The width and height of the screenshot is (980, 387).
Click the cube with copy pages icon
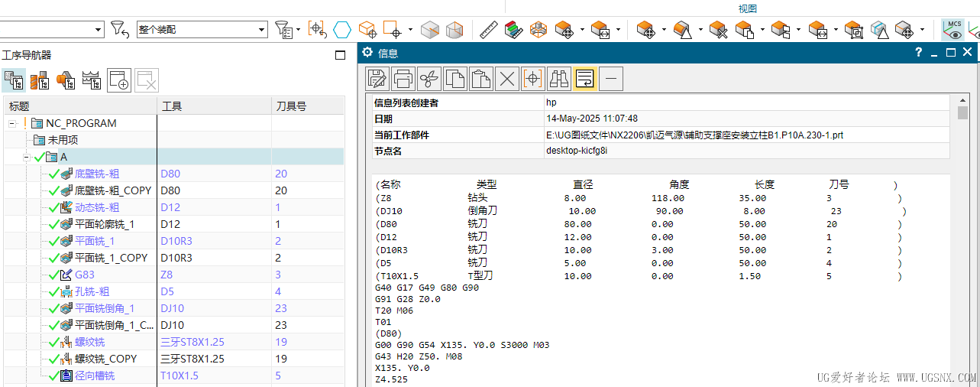pos(745,30)
